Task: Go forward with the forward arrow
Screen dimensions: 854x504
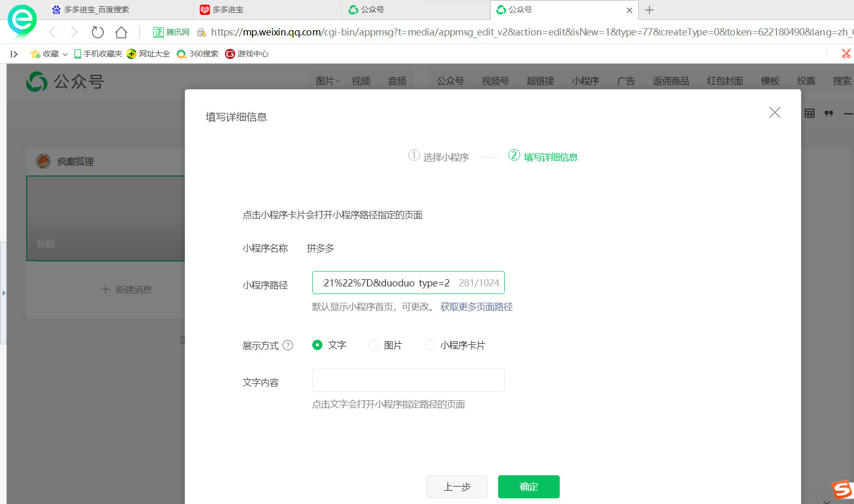Action: click(74, 32)
